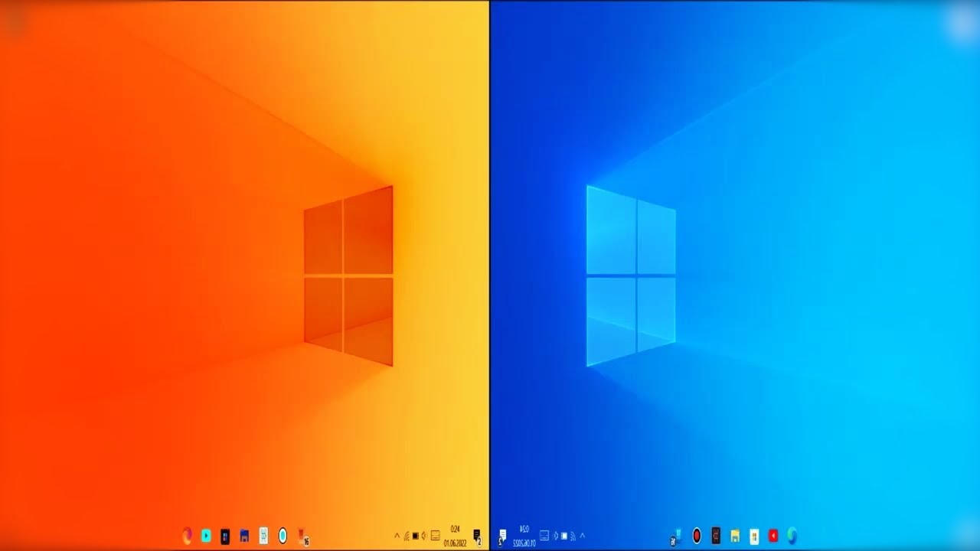Click the white square tray icon on blue taskbar
The image size is (980, 551).
pyautogui.click(x=564, y=536)
